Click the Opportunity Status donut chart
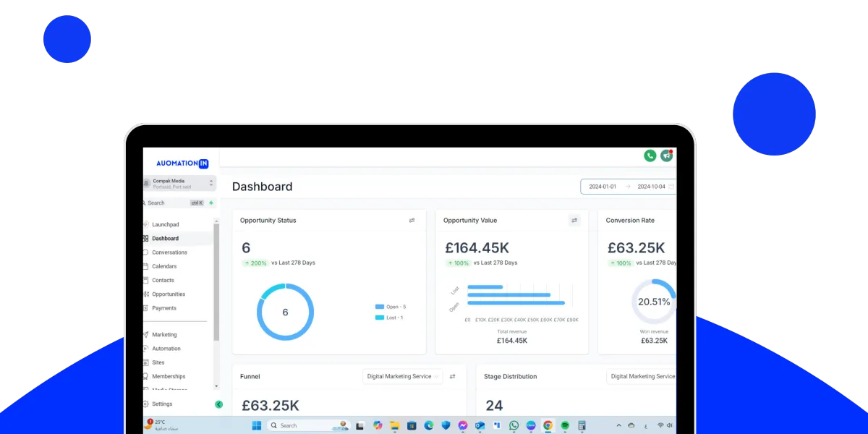This screenshot has height=434, width=868. pyautogui.click(x=285, y=312)
